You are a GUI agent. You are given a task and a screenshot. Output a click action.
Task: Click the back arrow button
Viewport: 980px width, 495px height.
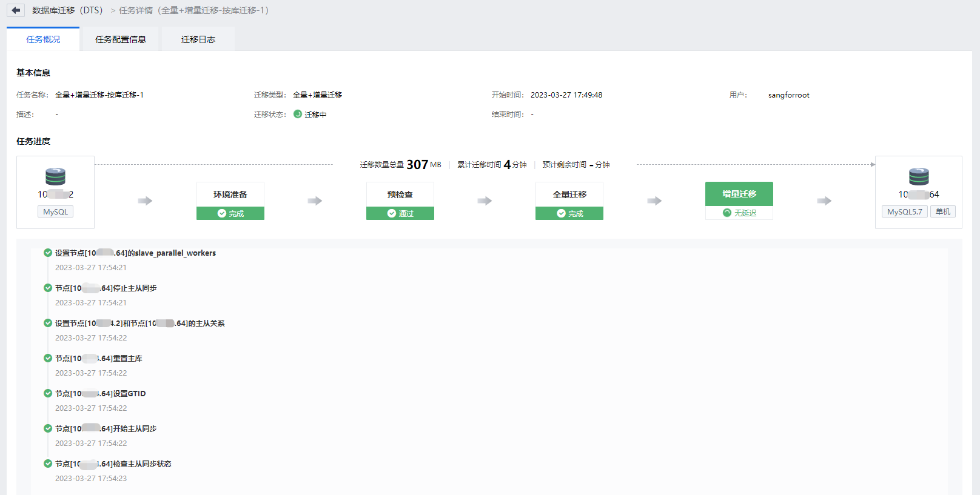click(x=16, y=10)
